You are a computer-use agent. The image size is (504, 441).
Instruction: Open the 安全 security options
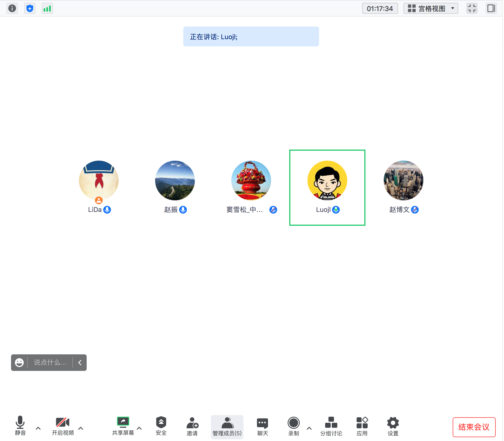[x=161, y=426]
